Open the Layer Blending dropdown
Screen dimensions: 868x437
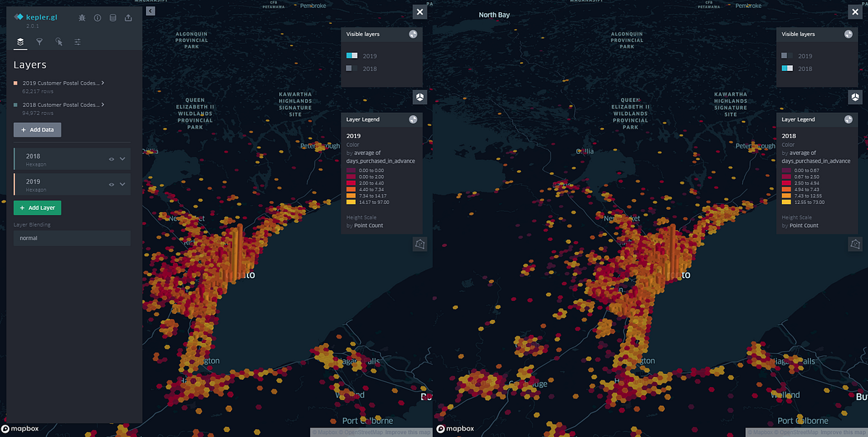coord(72,237)
